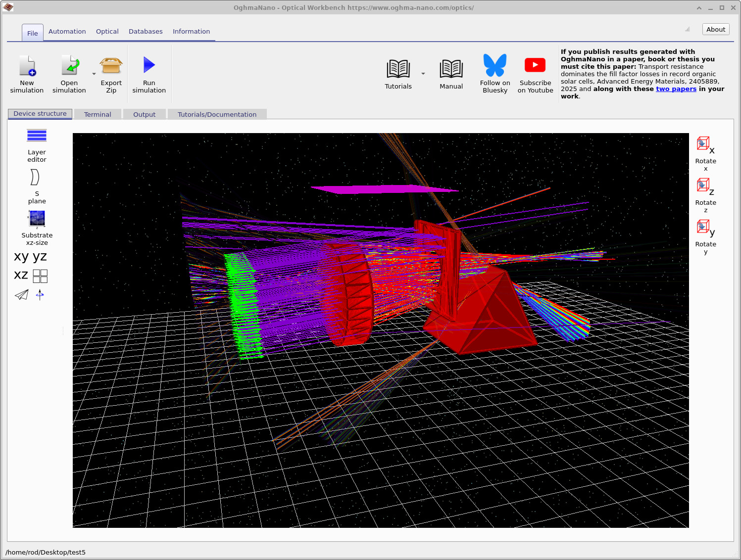Click the paper plane icon
The width and height of the screenshot is (741, 560).
[22, 295]
